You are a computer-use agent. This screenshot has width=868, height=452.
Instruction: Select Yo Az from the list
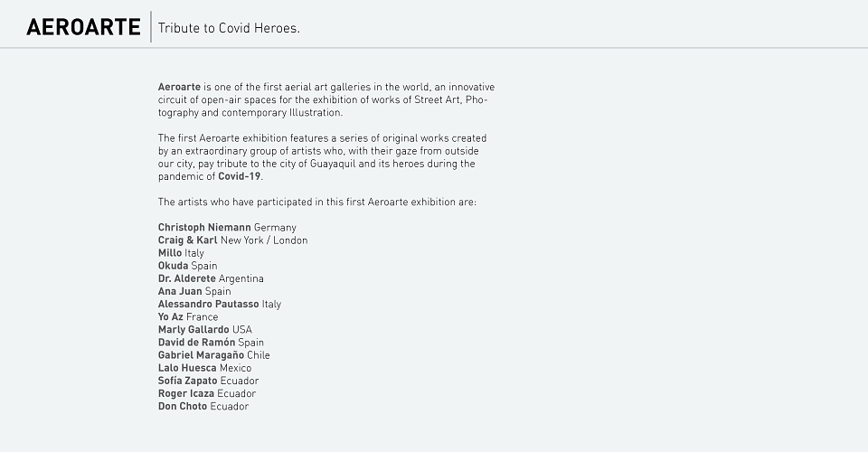pyautogui.click(x=171, y=316)
